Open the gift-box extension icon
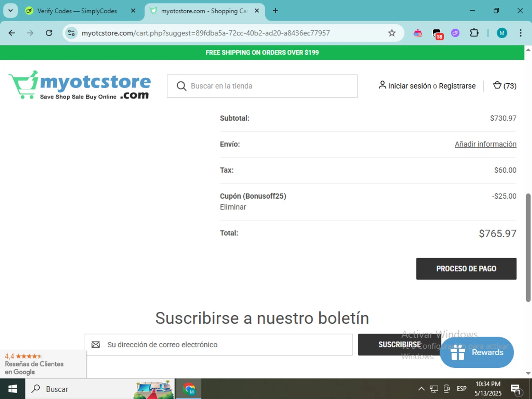 pyautogui.click(x=418, y=33)
